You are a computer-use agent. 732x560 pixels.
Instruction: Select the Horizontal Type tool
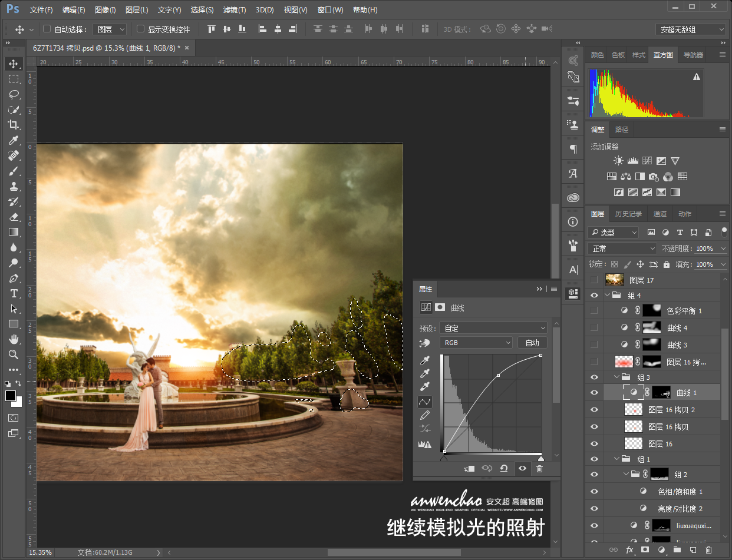14,293
